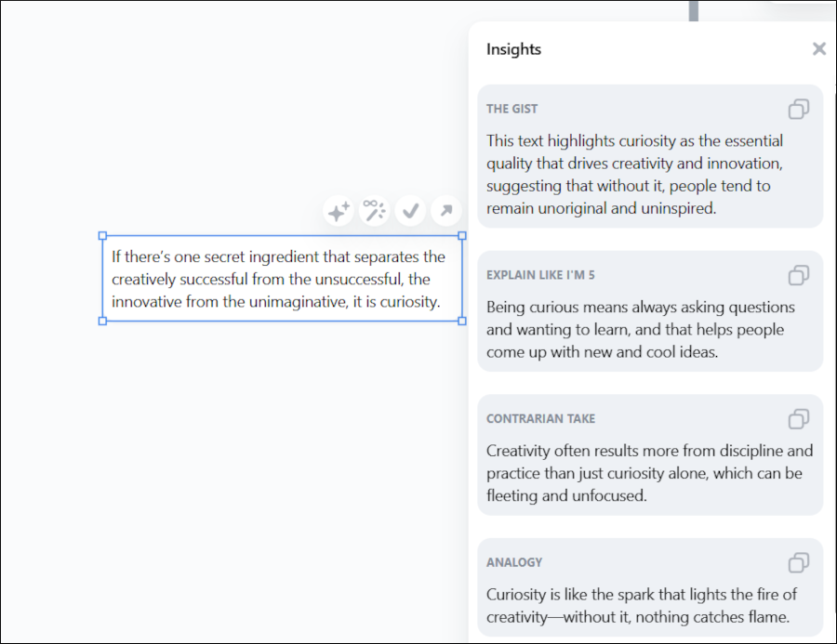
Task: Click the Insights panel title
Action: pos(513,49)
